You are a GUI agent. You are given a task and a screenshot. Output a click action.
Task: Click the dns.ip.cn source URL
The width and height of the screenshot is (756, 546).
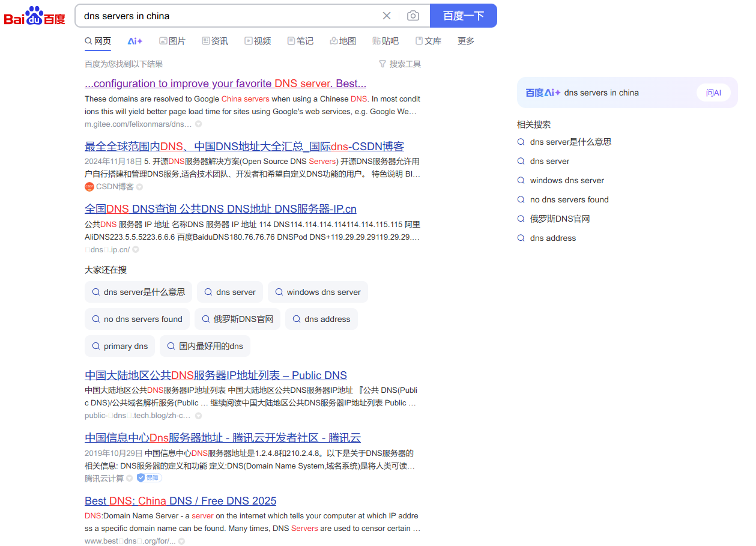tap(107, 250)
